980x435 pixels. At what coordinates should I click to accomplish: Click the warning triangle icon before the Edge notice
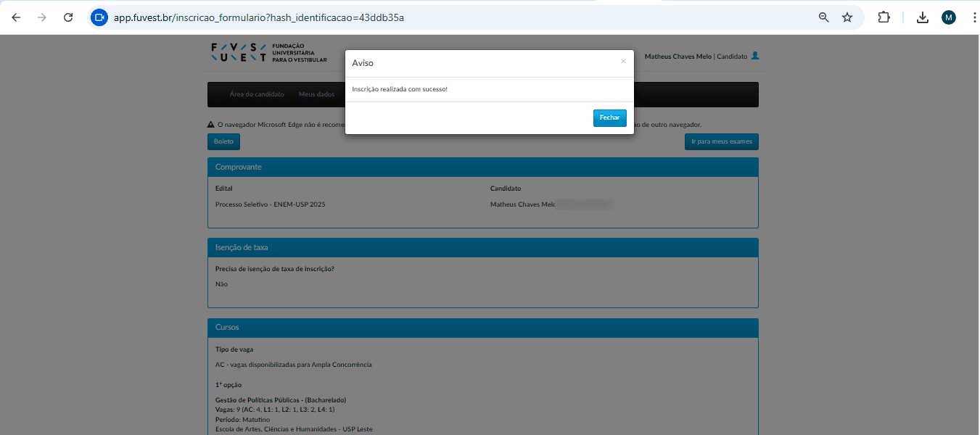pyautogui.click(x=210, y=125)
